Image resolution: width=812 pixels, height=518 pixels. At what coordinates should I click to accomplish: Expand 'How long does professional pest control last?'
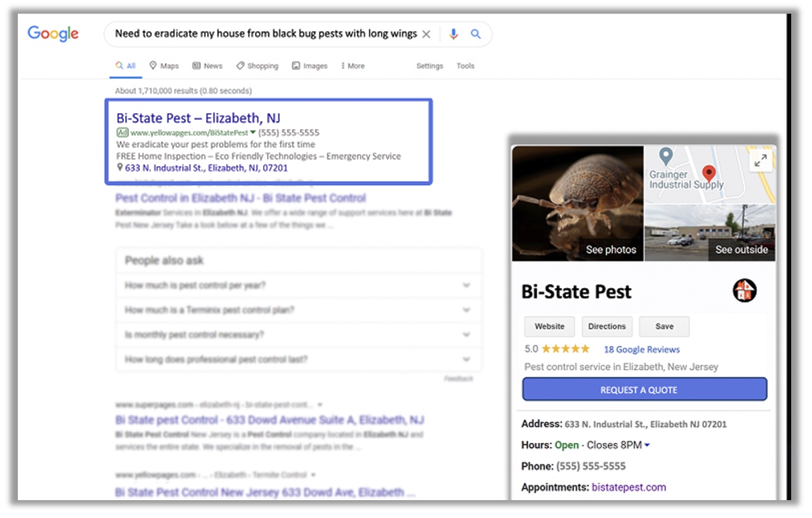298,360
